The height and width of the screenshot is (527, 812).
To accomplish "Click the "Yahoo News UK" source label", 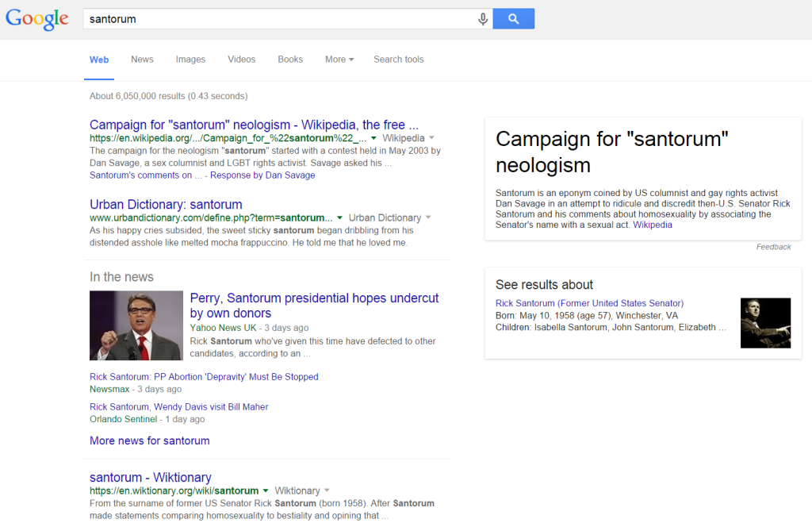I will (223, 328).
